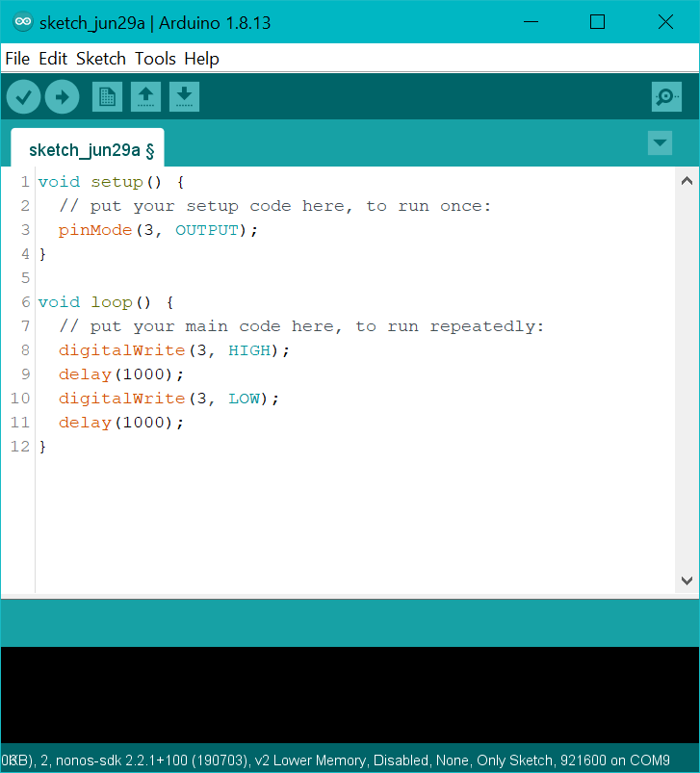Viewport: 700px width, 773px height.
Task: Minimize the Arduino window
Action: coord(531,22)
